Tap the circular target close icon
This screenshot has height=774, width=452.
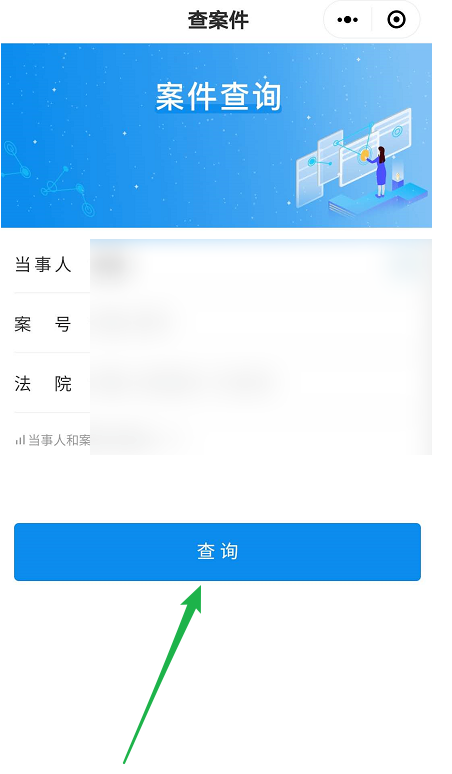396,20
